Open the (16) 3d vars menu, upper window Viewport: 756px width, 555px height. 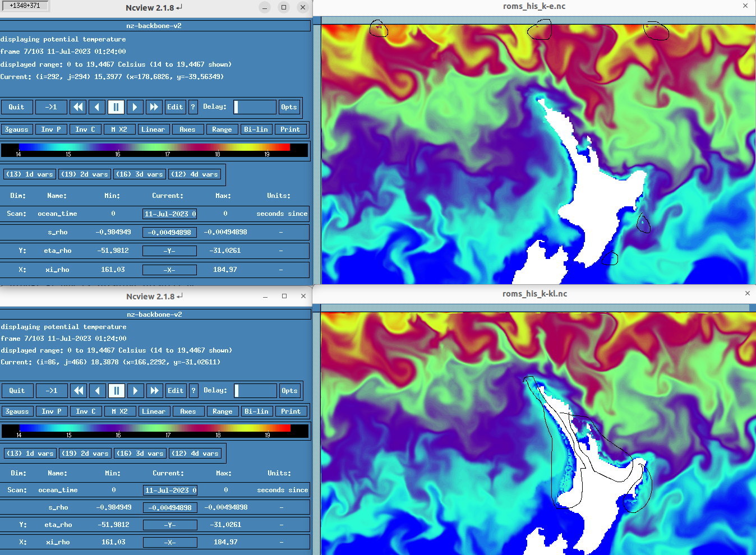[x=140, y=174]
